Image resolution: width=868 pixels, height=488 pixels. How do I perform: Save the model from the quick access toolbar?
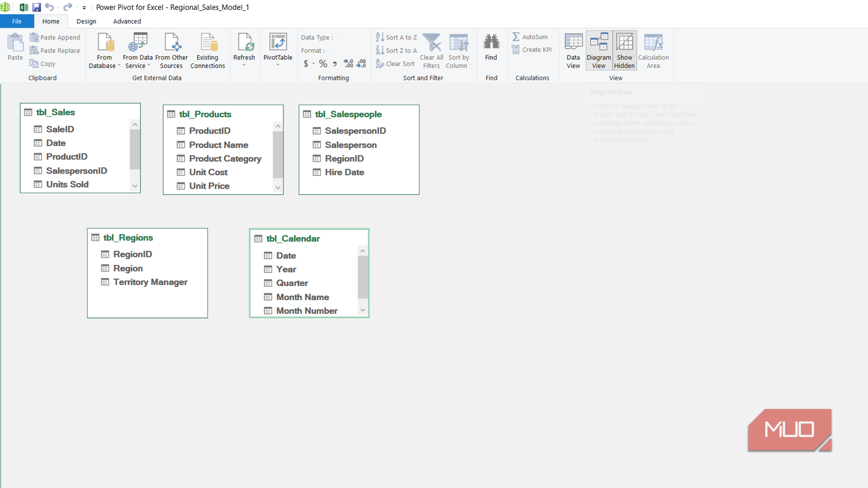coord(36,8)
